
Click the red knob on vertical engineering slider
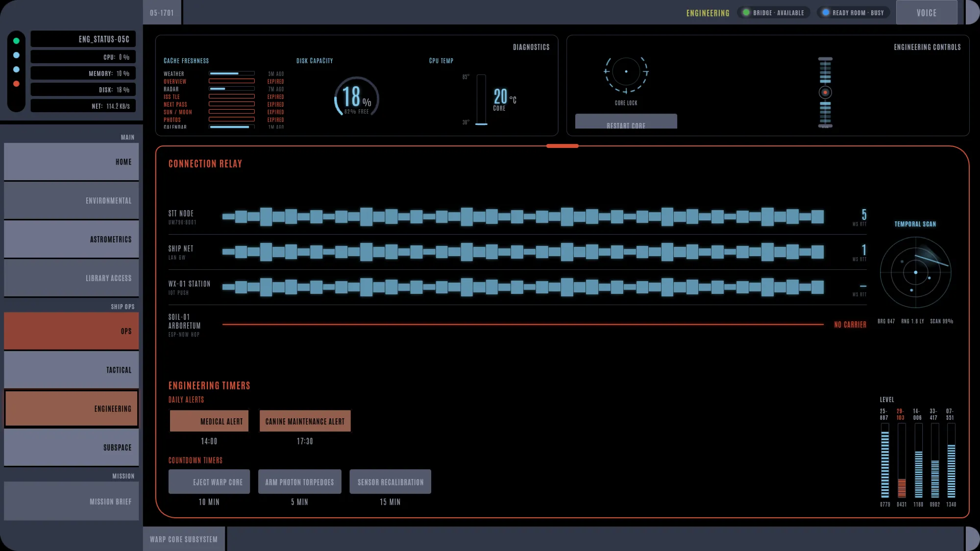825,92
